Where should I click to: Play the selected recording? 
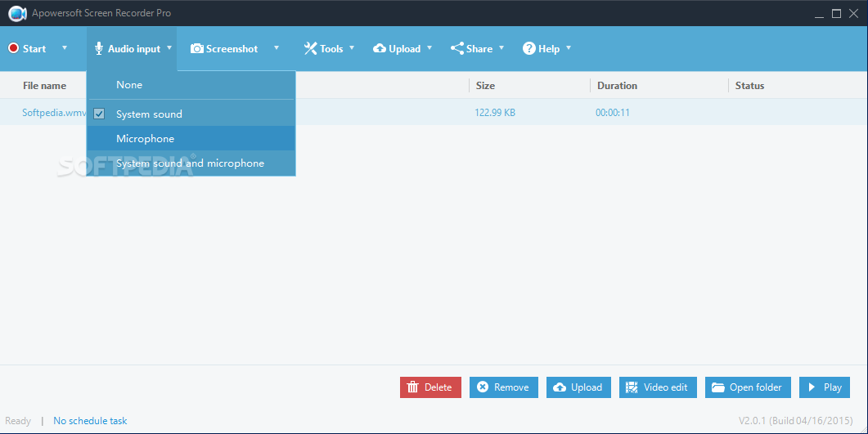coord(825,387)
